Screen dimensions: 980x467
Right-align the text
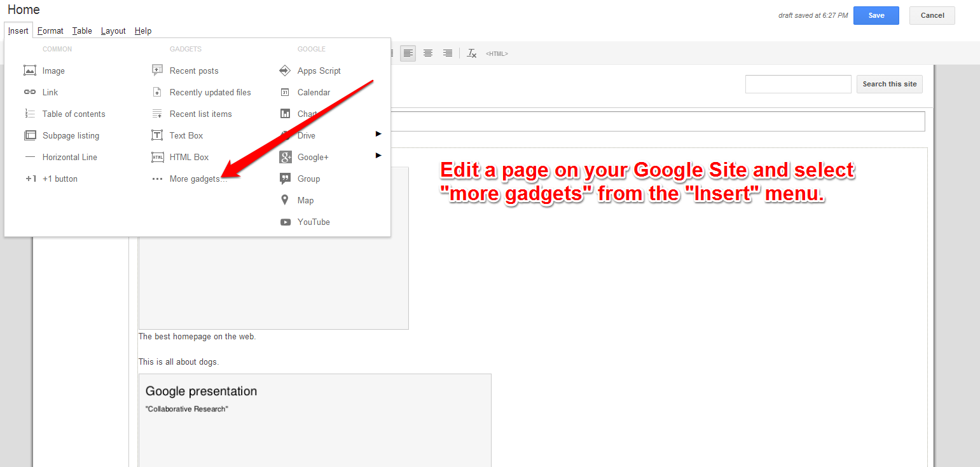click(x=448, y=53)
